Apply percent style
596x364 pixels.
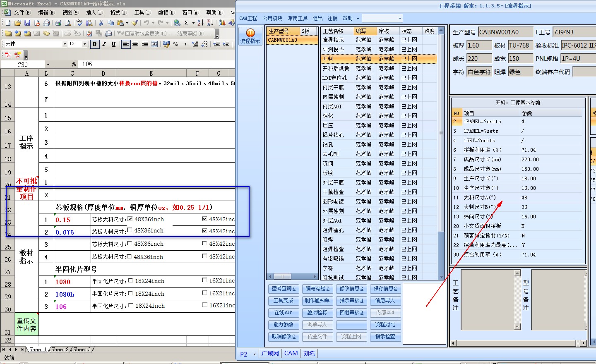pos(176,44)
